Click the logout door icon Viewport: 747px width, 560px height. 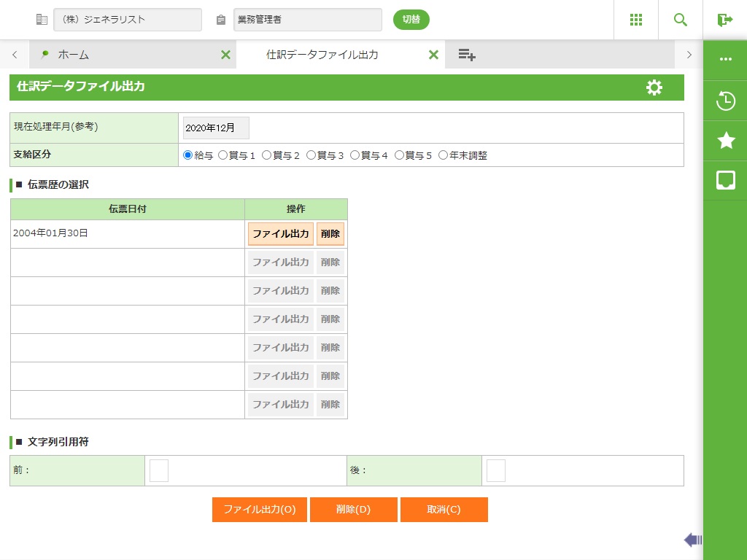click(x=724, y=20)
